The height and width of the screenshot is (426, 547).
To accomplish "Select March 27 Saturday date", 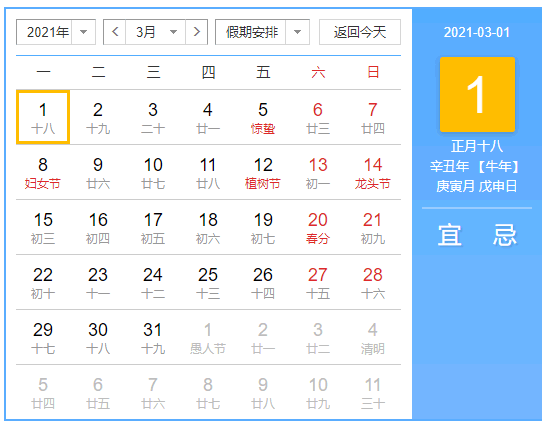I will (318, 282).
